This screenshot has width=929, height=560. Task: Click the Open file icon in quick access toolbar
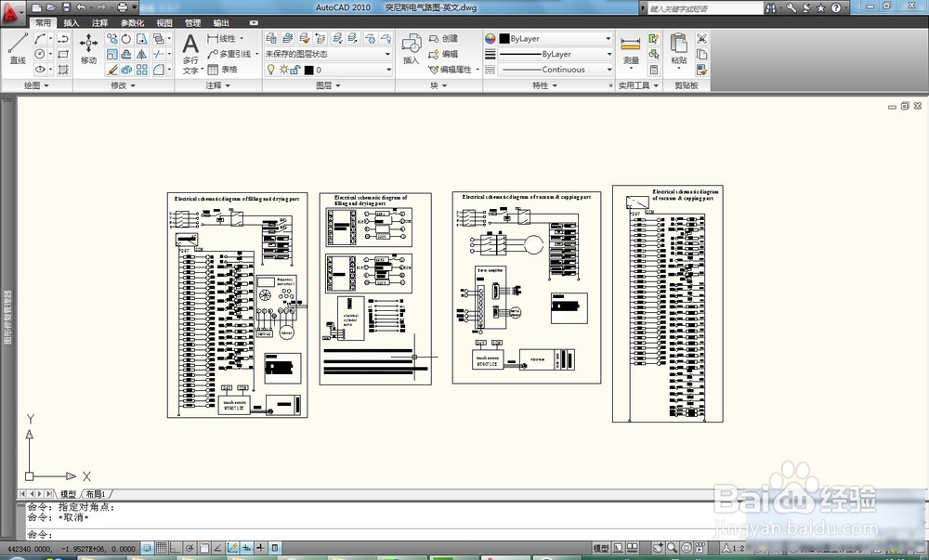point(51,7)
